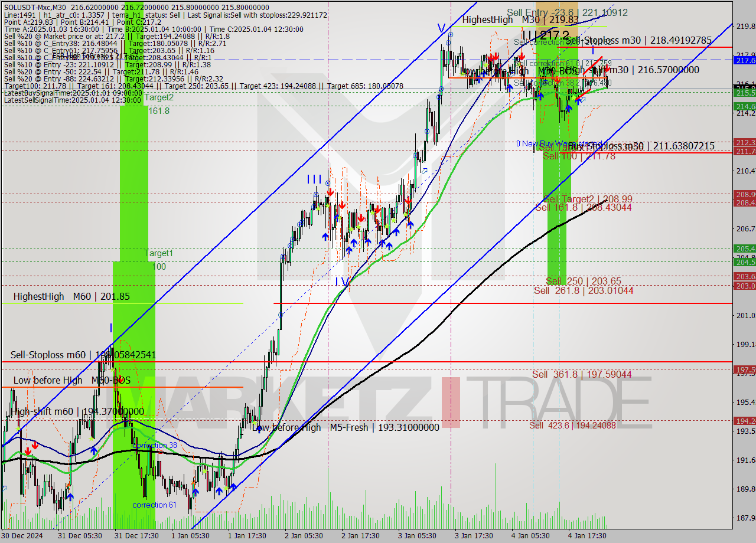The height and width of the screenshot is (543, 756).
Task: Click the '2 Jan 17:30' time label
Action: (360, 536)
